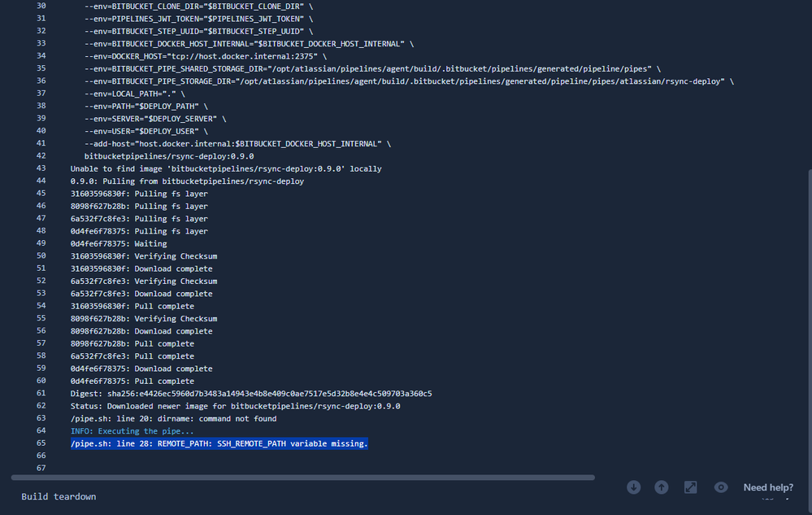The image size is (812, 515).
Task: Open the Need help? link
Action: [768, 487]
